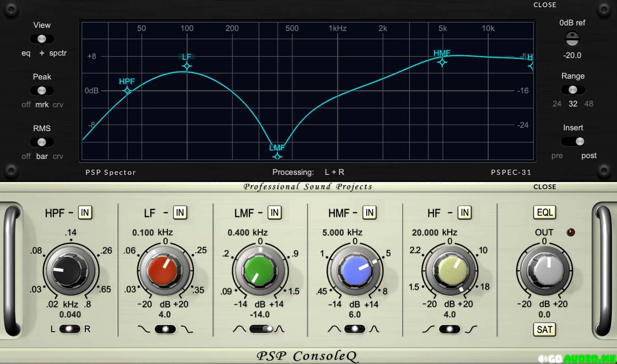Select the 24 range option
The height and width of the screenshot is (364, 617).
click(x=557, y=104)
